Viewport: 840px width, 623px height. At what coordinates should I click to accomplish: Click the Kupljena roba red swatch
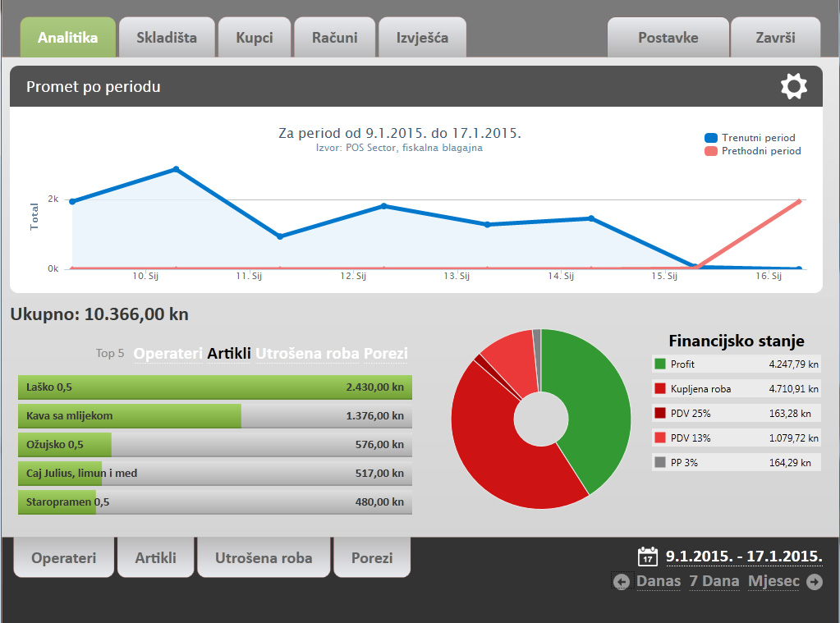pos(660,389)
